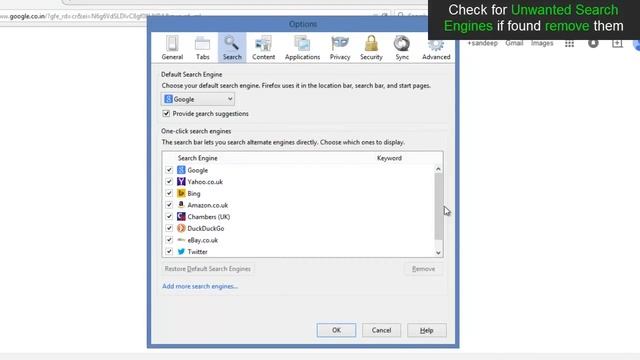This screenshot has height=360, width=640.
Task: Open the Sync options pane
Action: click(402, 48)
